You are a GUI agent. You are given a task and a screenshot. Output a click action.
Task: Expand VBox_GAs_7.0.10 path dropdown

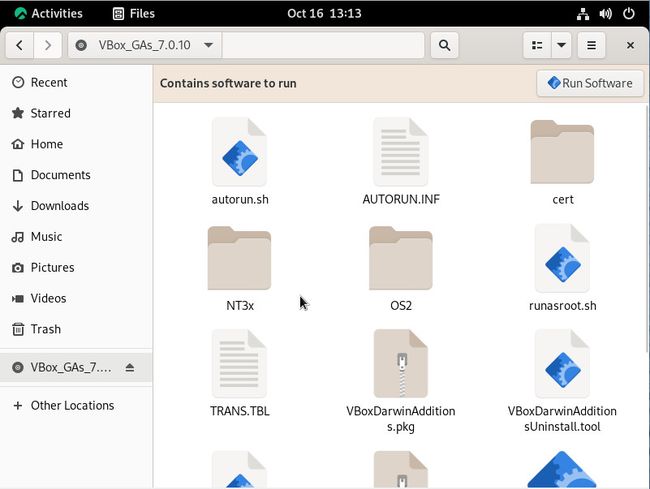[x=209, y=45]
